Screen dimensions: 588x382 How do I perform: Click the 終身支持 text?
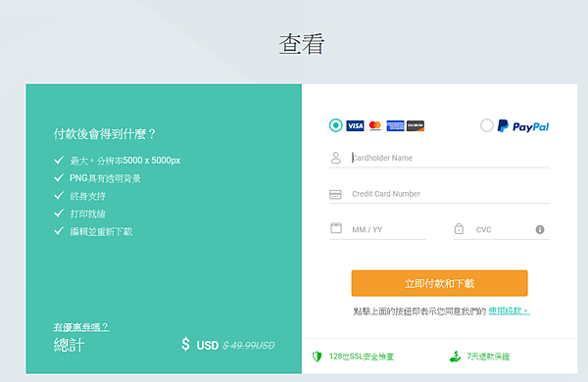[88, 196]
